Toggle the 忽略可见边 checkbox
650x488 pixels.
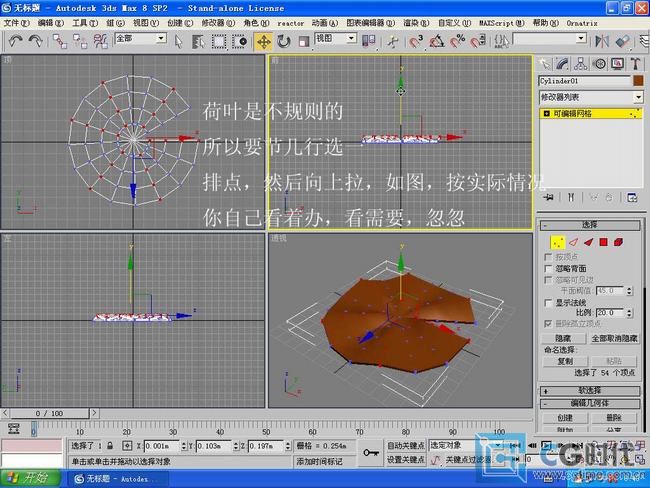548,280
